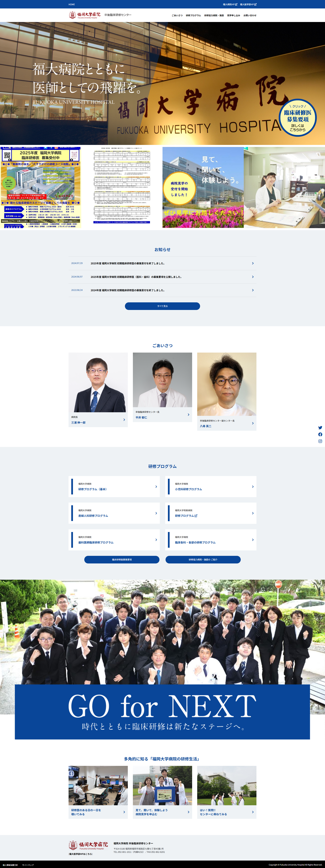Screen dimensions: 325x868
Task: Open the 研修プログラム navigation menu item
Action: point(193,16)
